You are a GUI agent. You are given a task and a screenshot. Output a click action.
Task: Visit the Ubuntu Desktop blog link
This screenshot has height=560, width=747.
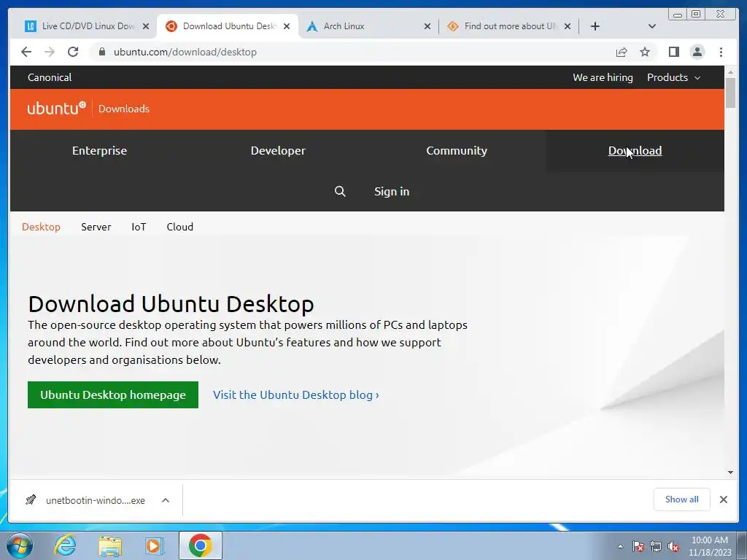(296, 394)
